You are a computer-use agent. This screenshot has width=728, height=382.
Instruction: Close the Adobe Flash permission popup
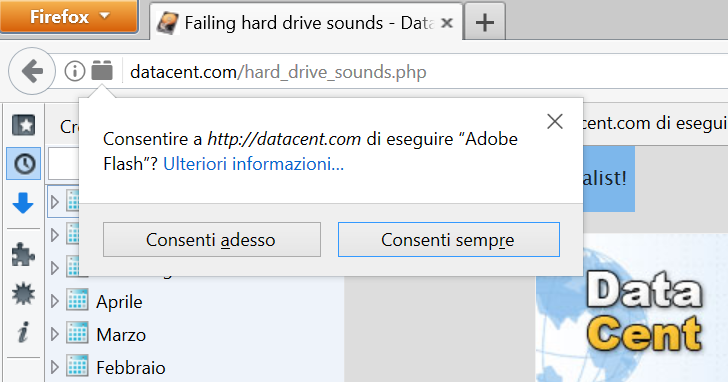[x=555, y=122]
